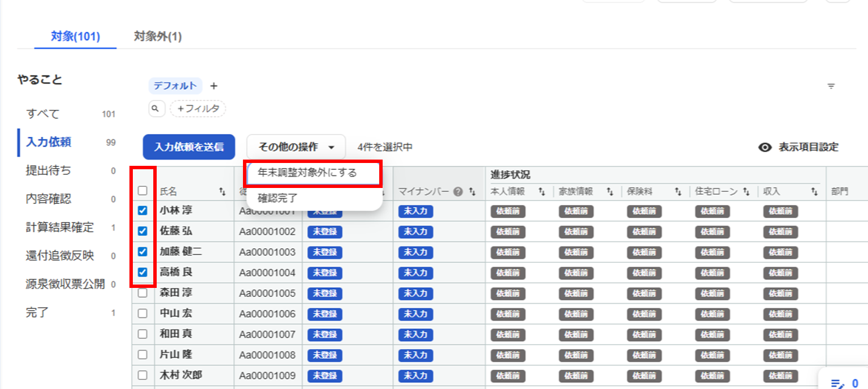The width and height of the screenshot is (868, 389).
Task: Switch to the 対象外(1) tab
Action: pos(157,37)
